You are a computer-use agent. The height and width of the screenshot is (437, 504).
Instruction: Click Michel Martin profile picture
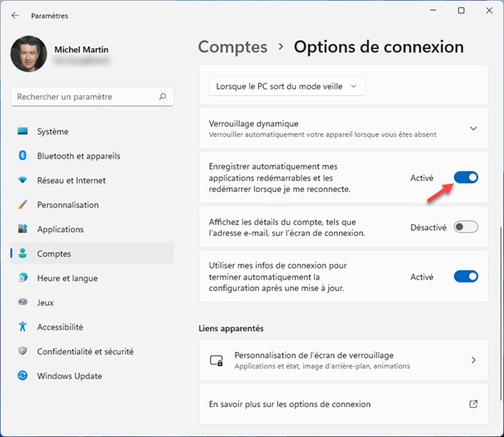(x=28, y=54)
